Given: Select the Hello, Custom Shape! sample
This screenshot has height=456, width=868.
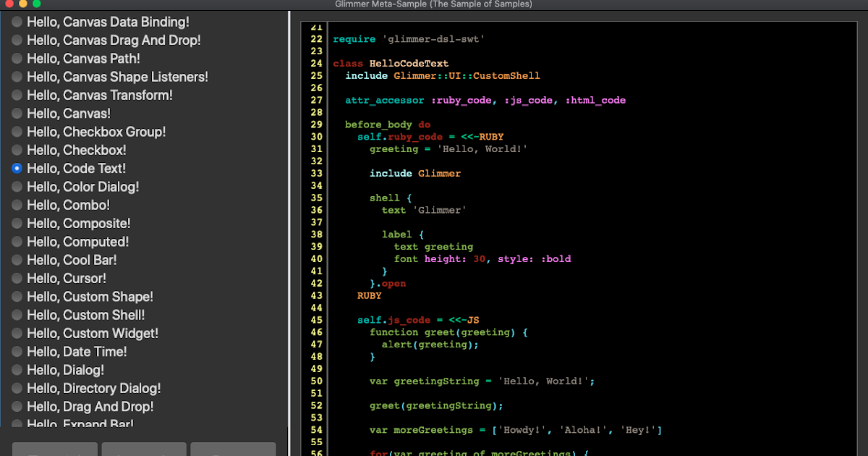Looking at the screenshot, I should [x=17, y=297].
